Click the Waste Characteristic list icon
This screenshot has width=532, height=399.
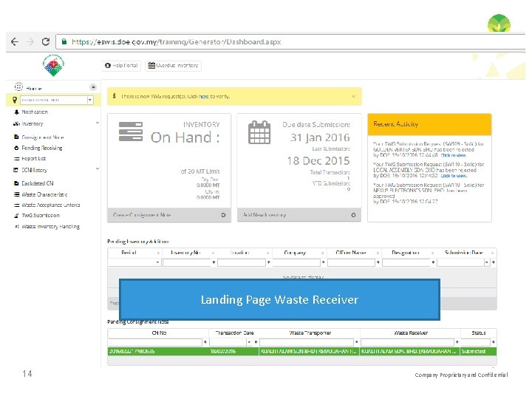tap(16, 194)
